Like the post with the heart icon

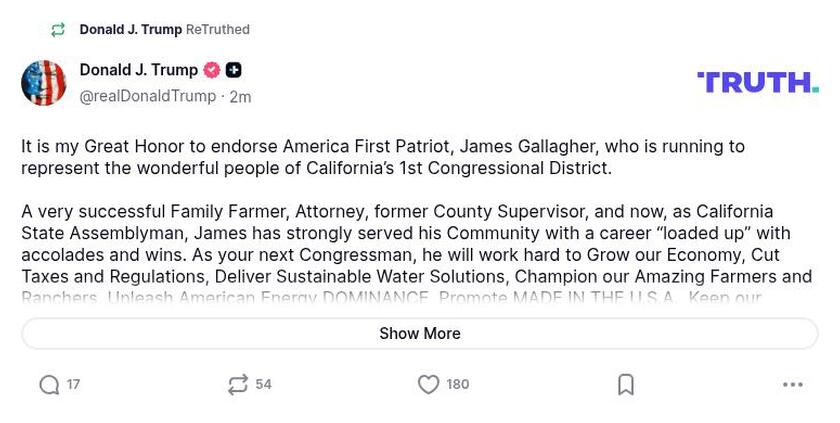428,385
